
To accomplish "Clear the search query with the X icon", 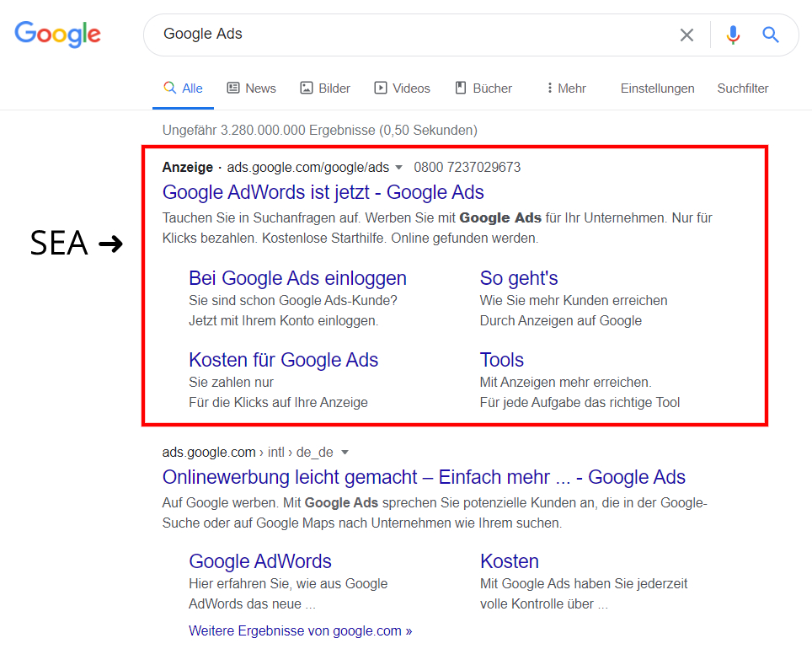I will coord(686,35).
